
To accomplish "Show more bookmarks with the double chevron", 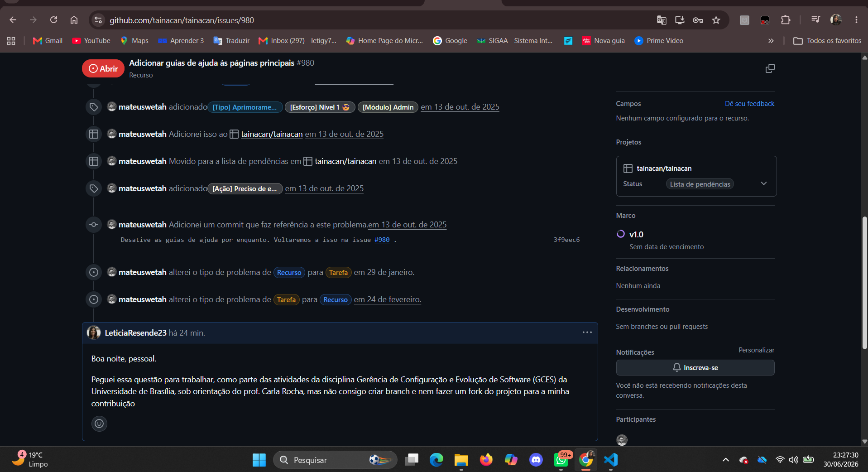I will pos(771,41).
